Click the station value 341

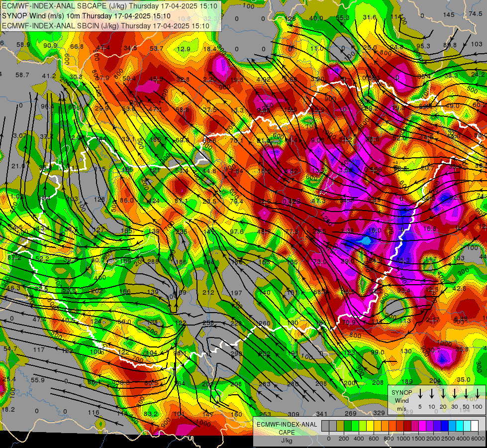click(322, 414)
